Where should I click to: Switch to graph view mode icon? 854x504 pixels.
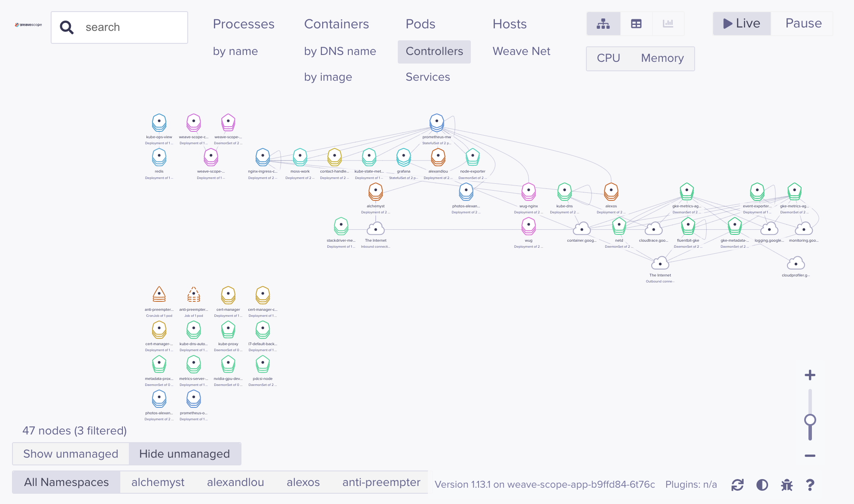coord(603,24)
